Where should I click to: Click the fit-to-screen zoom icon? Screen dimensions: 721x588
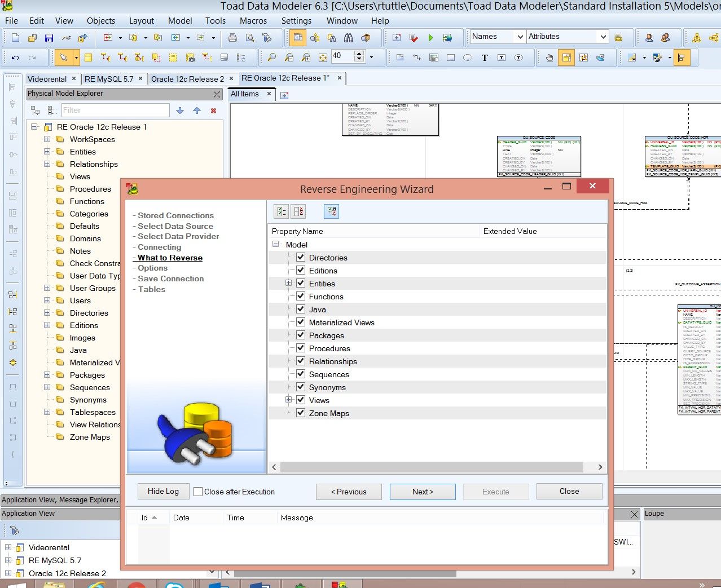[x=323, y=58]
